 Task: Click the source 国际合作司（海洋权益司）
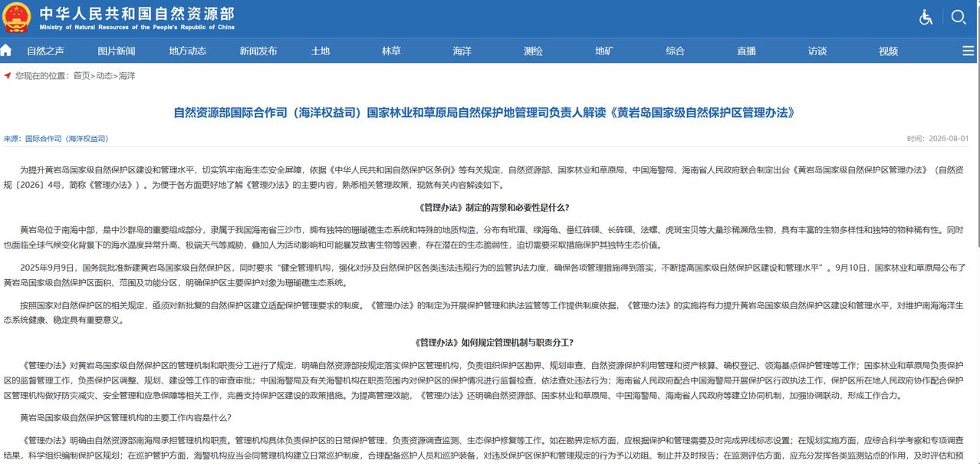pyautogui.click(x=67, y=139)
